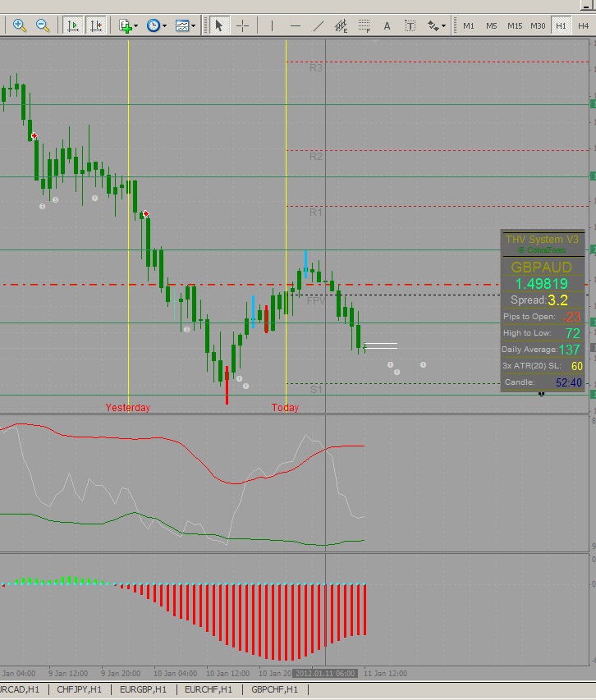The height and width of the screenshot is (700, 596).
Task: Click the highlighted 2012.01.11 06:00 time marker
Action: [x=325, y=673]
